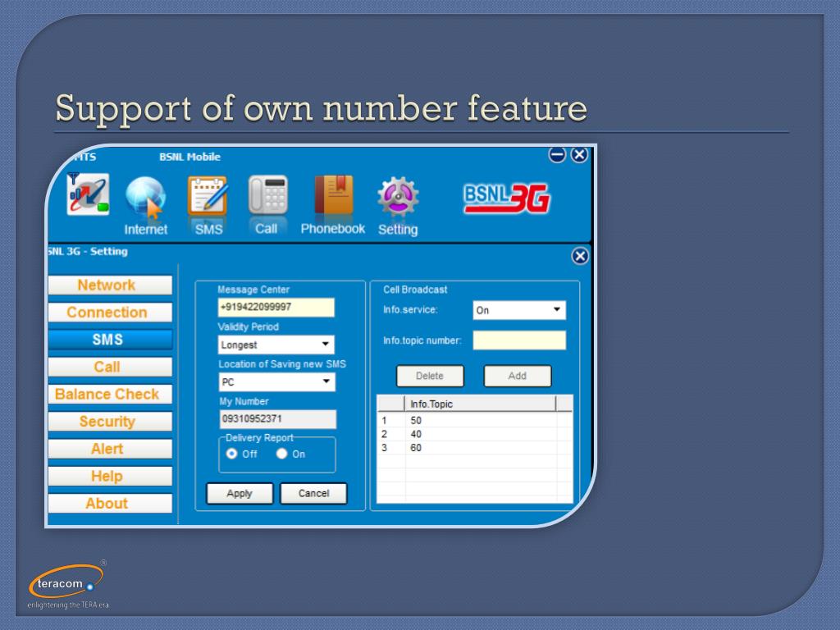Open the Connection settings tab
This screenshot has width=840, height=630.
110,313
